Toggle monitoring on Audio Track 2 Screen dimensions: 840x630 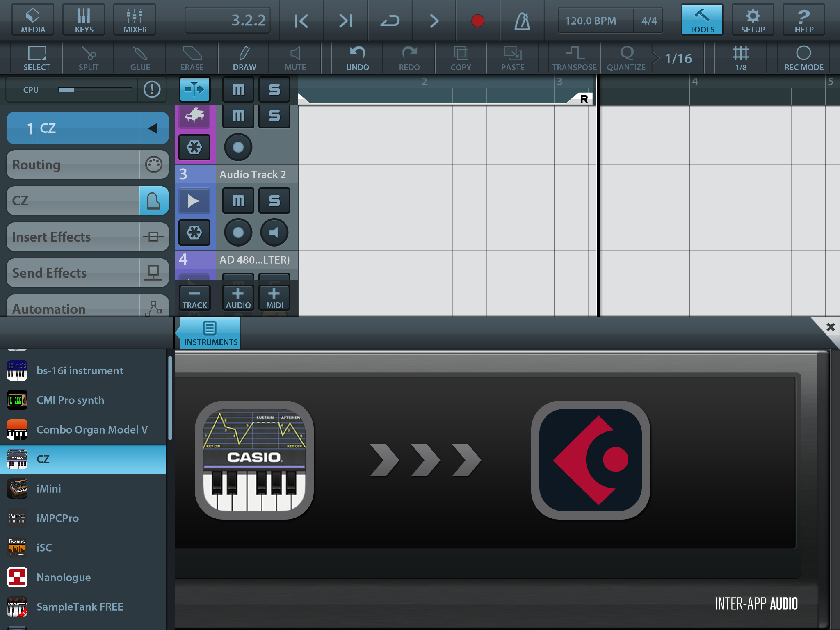coord(274,233)
